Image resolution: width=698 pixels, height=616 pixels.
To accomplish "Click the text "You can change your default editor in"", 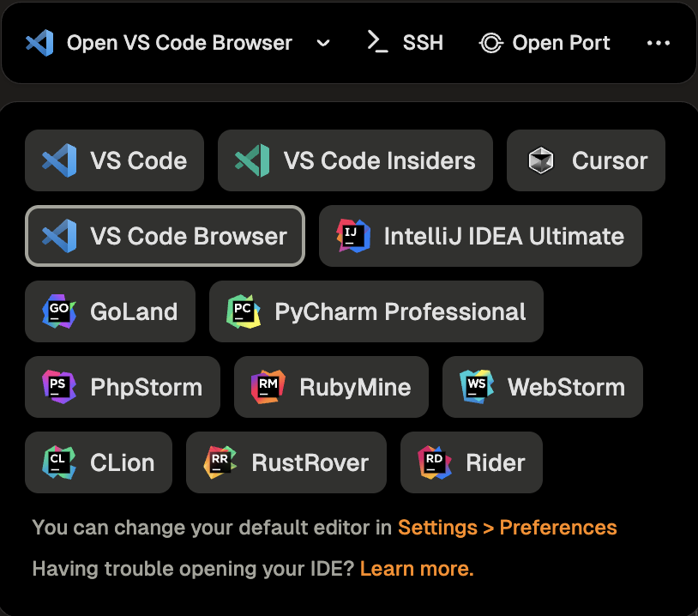I will pos(212,528).
